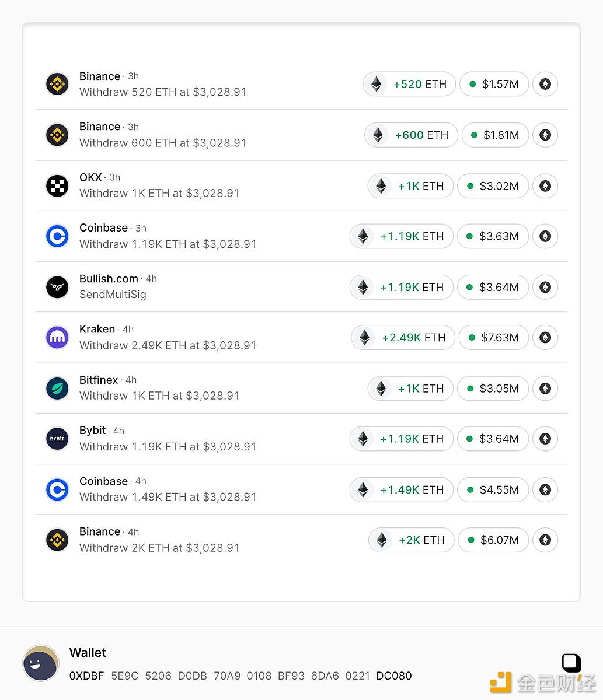Click 'Withdraw 520 ETH at $3,028.91' text
Image resolution: width=603 pixels, height=700 pixels.
click(163, 92)
